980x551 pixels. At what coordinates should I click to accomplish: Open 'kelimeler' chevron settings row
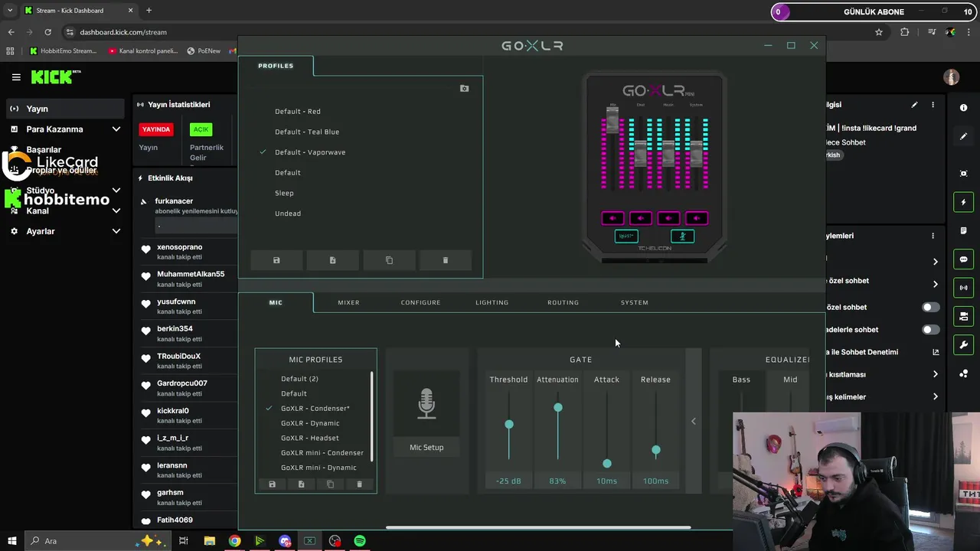tap(935, 396)
